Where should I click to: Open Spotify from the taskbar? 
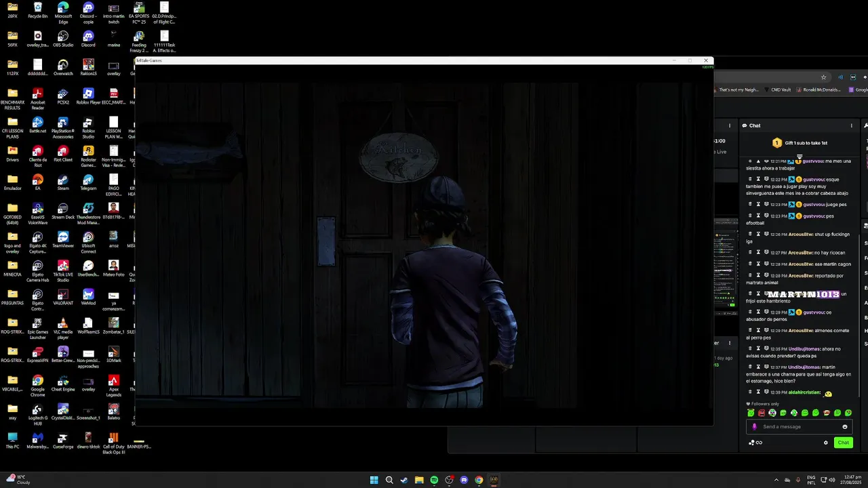[x=434, y=480]
